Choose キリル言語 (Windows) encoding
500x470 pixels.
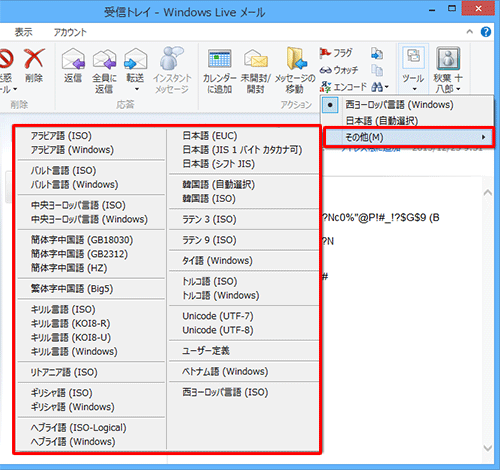pos(74,351)
